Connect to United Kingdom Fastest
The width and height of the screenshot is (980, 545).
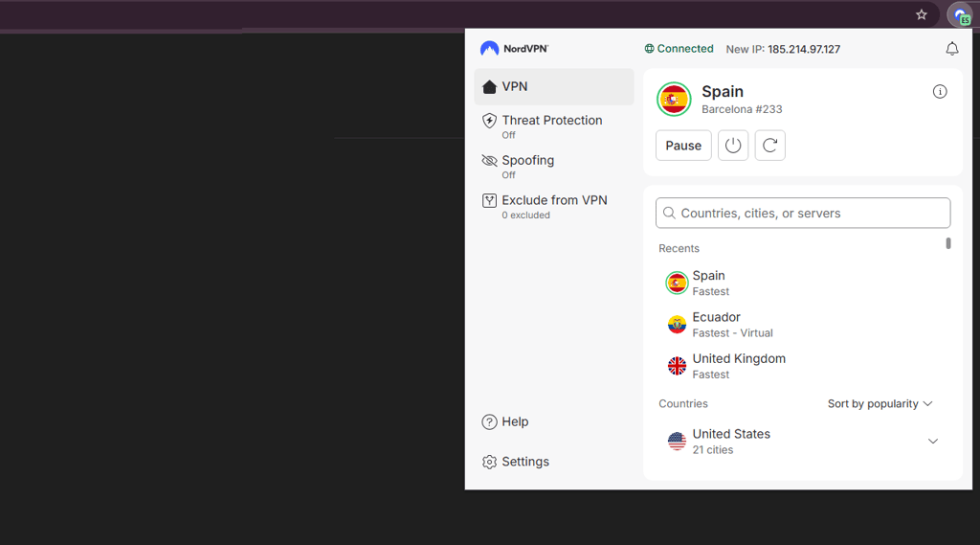click(x=803, y=366)
